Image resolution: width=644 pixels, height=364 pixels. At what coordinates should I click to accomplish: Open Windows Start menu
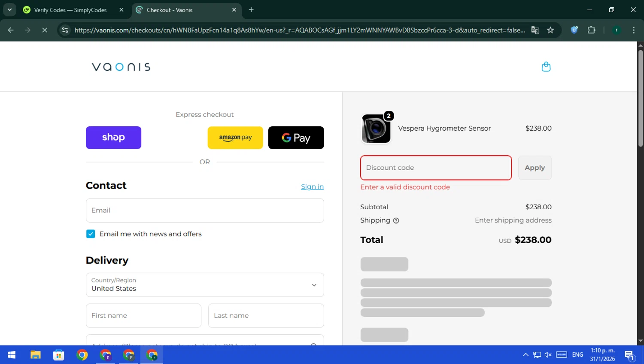12,355
